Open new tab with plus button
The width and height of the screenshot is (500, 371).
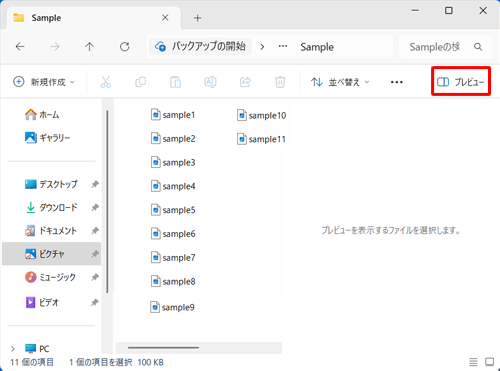point(198,18)
